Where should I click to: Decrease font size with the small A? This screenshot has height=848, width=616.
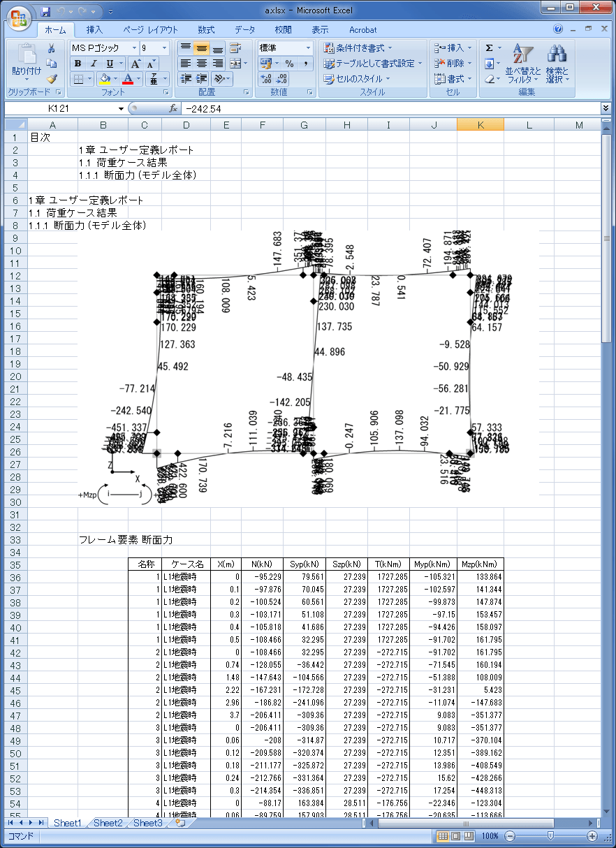click(x=151, y=64)
